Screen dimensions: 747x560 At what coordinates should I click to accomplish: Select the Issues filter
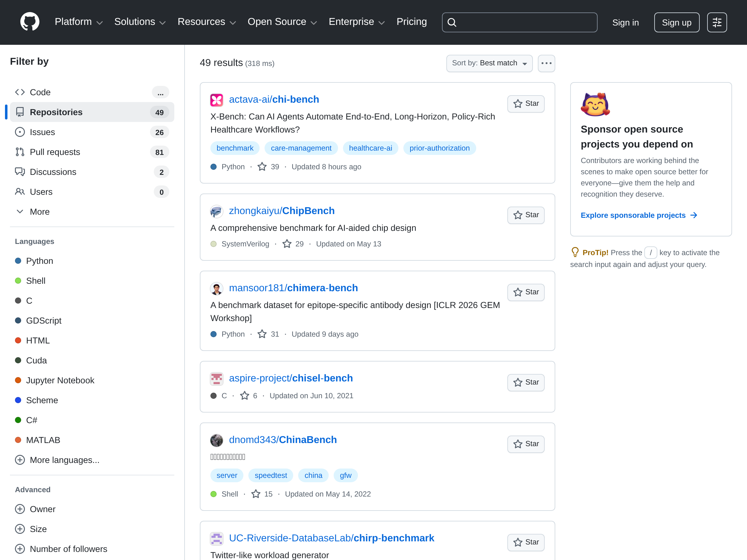pos(92,132)
